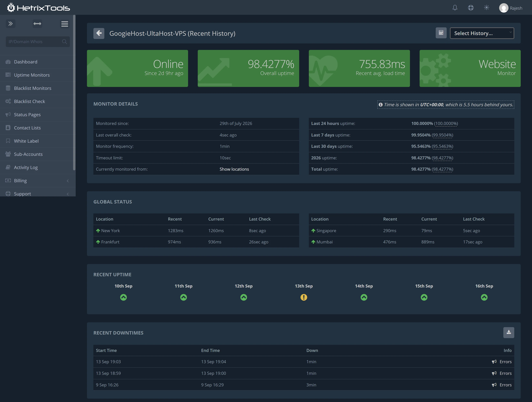532x402 pixels.
Task: Click the Frankfurt location row
Action: [x=196, y=242]
